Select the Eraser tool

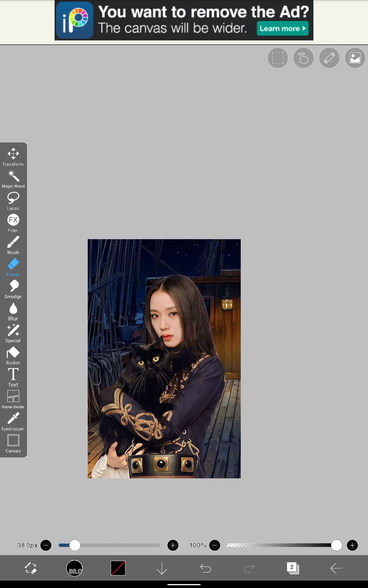point(13,267)
